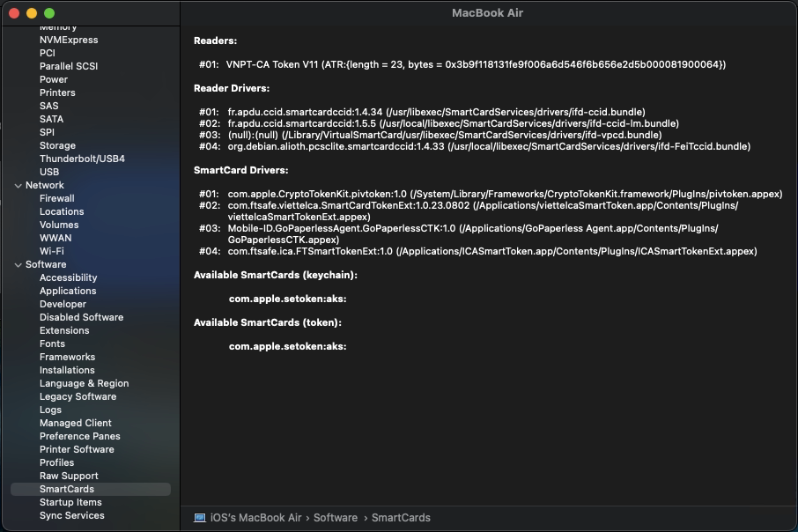
Task: Open the Storage sidebar item
Action: tap(57, 145)
